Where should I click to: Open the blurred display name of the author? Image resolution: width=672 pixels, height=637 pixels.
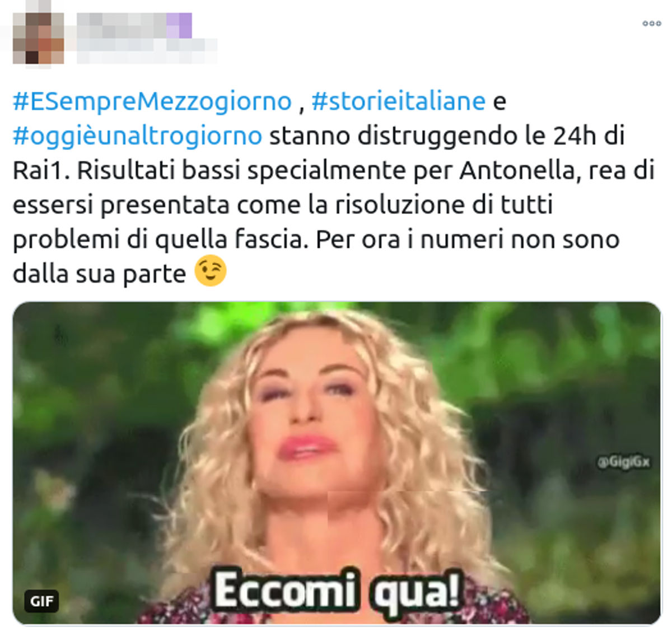pos(122,26)
